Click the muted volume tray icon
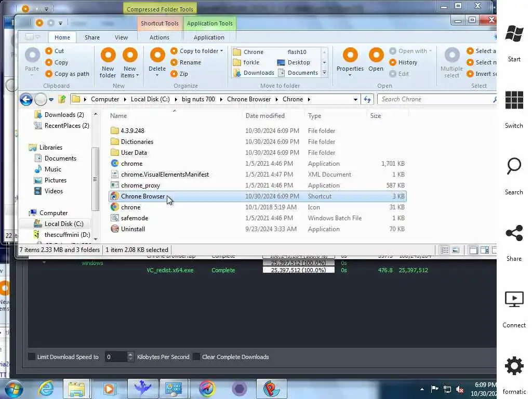Image resolution: width=532 pixels, height=399 pixels. (x=460, y=390)
